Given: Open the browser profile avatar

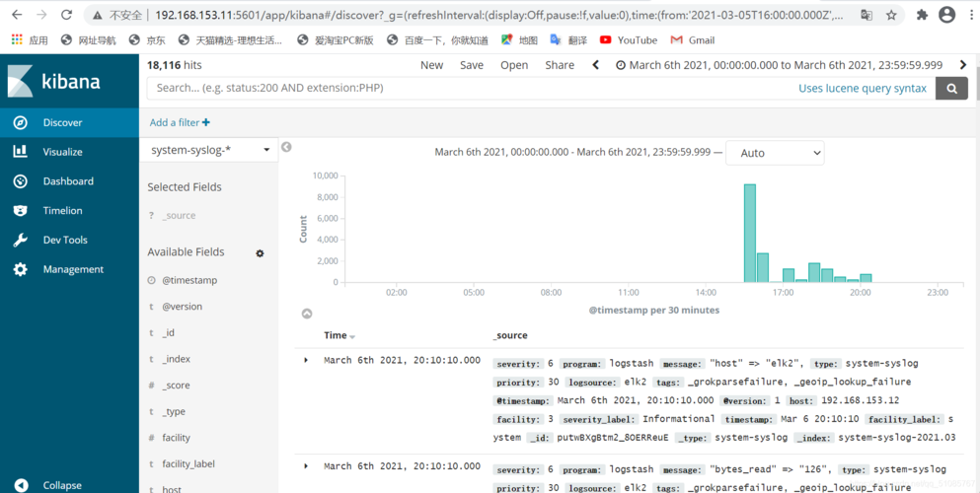Looking at the screenshot, I should click(x=946, y=15).
